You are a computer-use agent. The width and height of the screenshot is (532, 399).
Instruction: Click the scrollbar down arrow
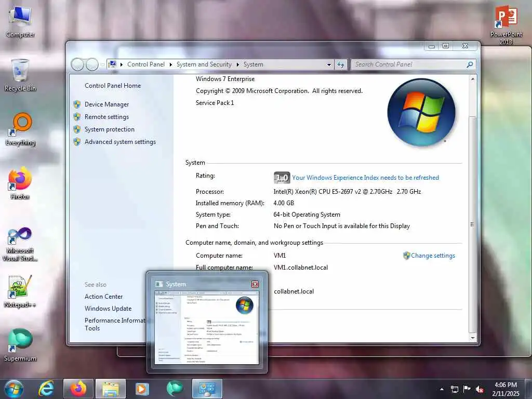coord(472,338)
